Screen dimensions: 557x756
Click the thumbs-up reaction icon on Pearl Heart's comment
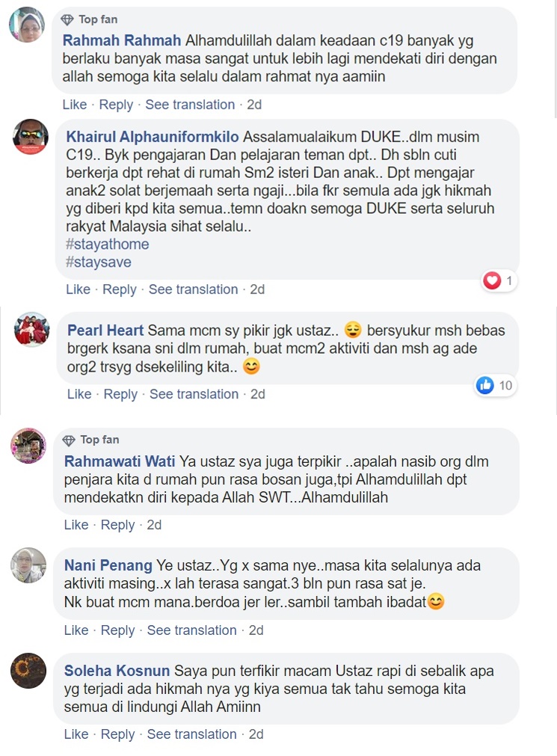click(485, 385)
